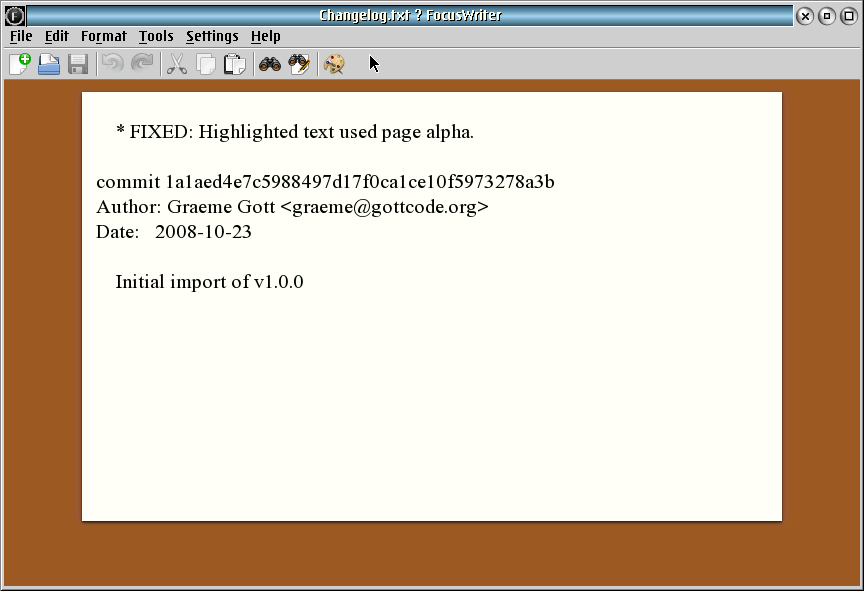The image size is (864, 591).
Task: Open Replace with binoculars-and-pencil icon
Action: tap(299, 65)
